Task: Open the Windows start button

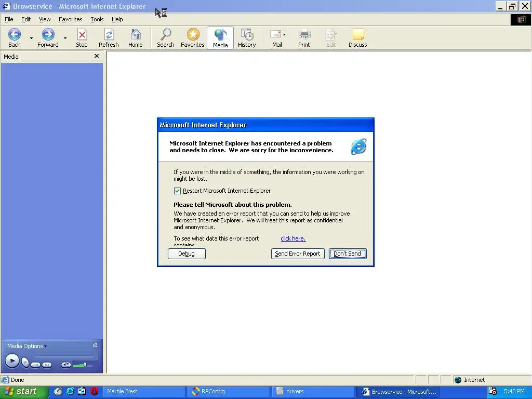Action: pyautogui.click(x=24, y=392)
